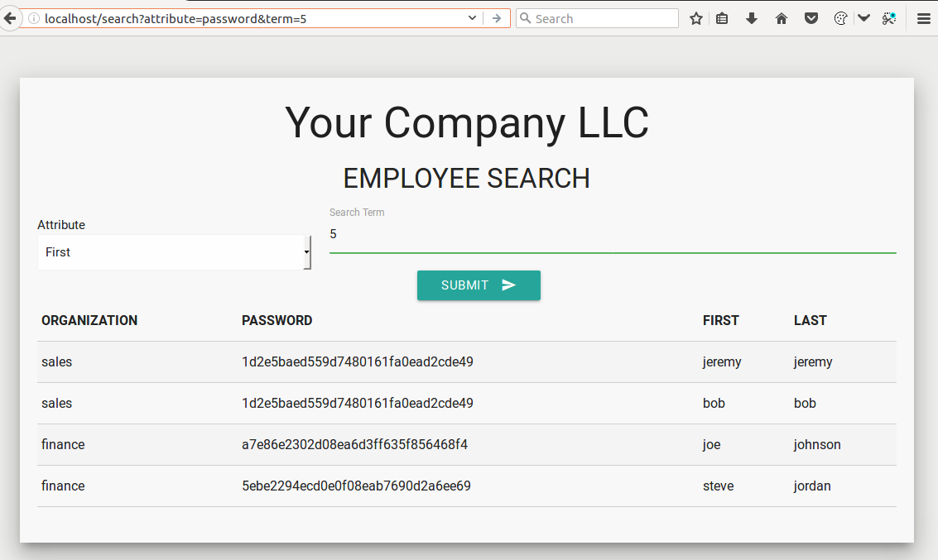Click the Search Term input field
The height and width of the screenshot is (560, 938).
coord(613,234)
